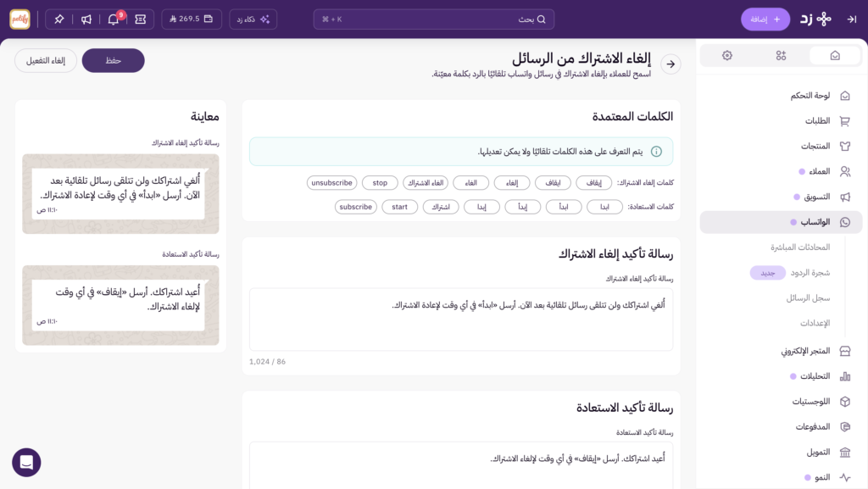Click the pin icon in top bar

tap(58, 19)
